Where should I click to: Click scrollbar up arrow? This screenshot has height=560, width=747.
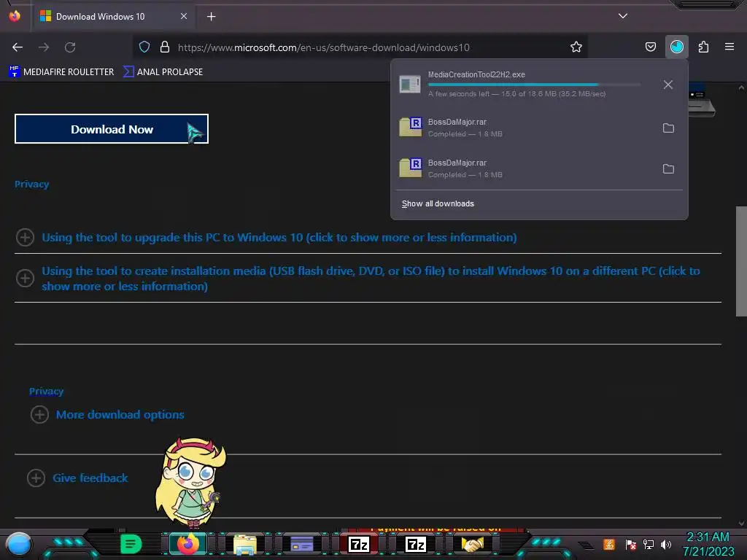(x=741, y=87)
